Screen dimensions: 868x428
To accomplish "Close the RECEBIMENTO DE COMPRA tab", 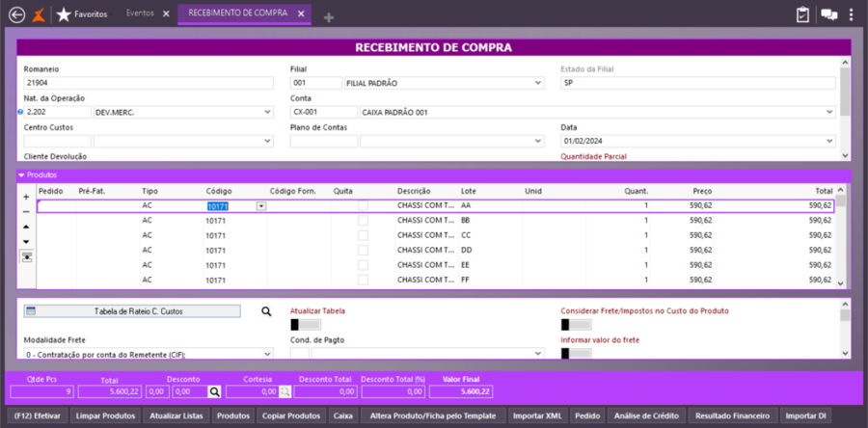I will coord(301,13).
